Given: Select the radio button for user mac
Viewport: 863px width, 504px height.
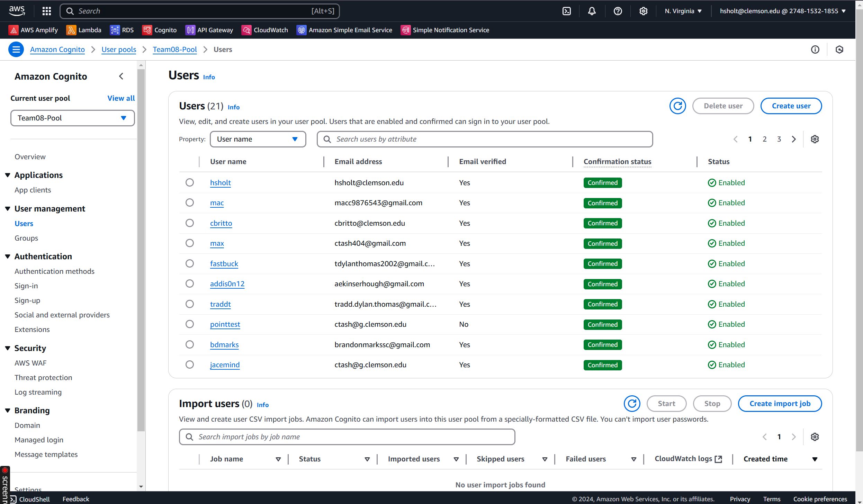Looking at the screenshot, I should point(189,203).
